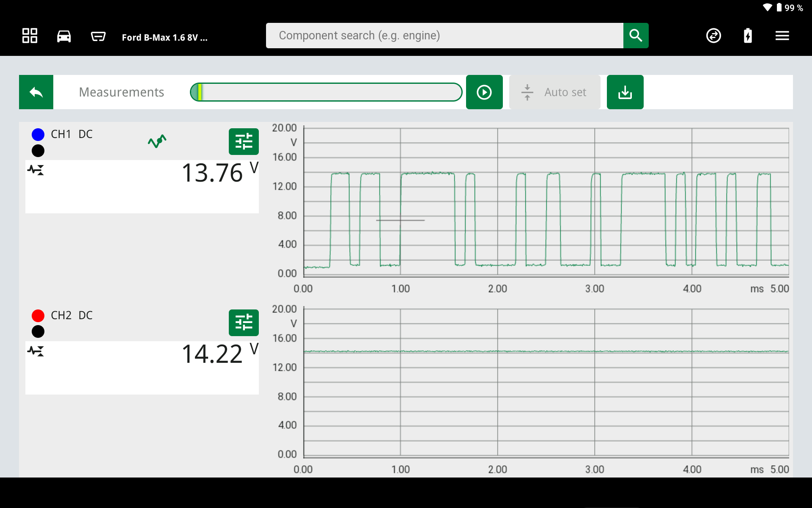Open CH2 channel settings sliders
The width and height of the screenshot is (812, 508).
pos(244,323)
